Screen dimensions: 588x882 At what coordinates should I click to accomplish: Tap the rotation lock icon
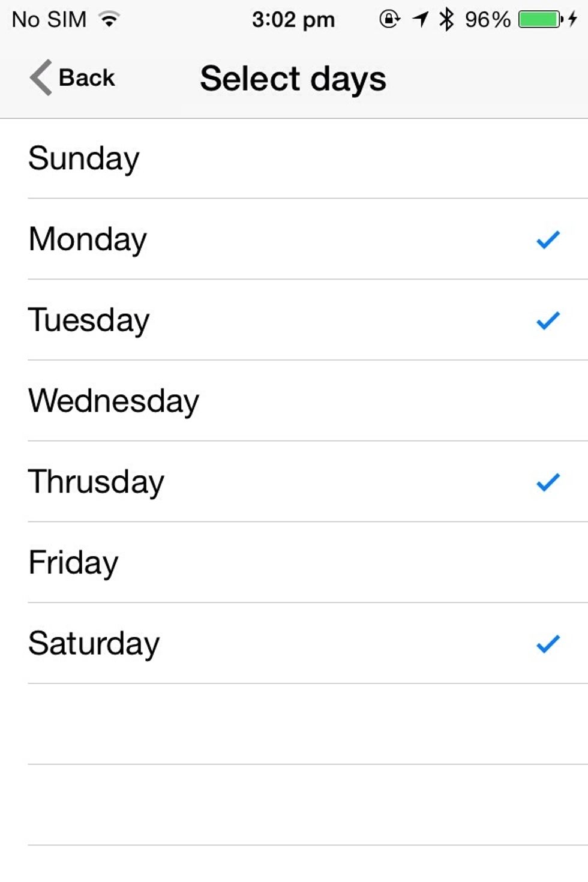coord(389,20)
